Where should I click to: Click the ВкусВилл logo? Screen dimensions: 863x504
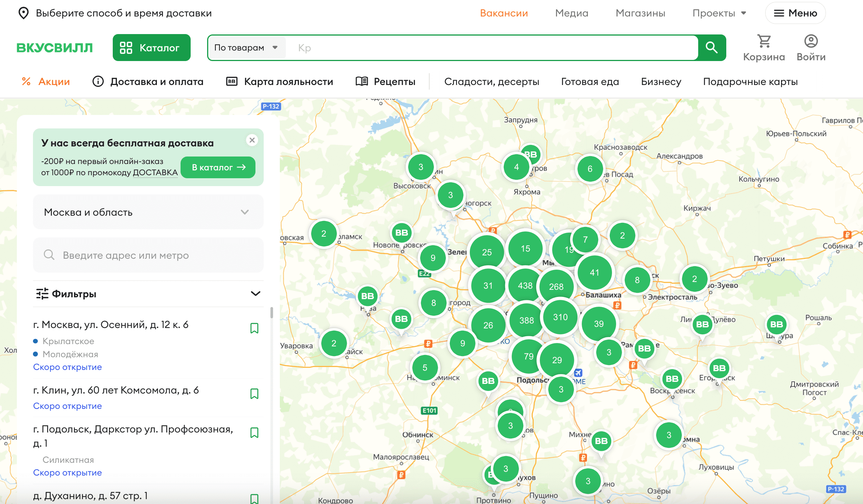(x=55, y=48)
